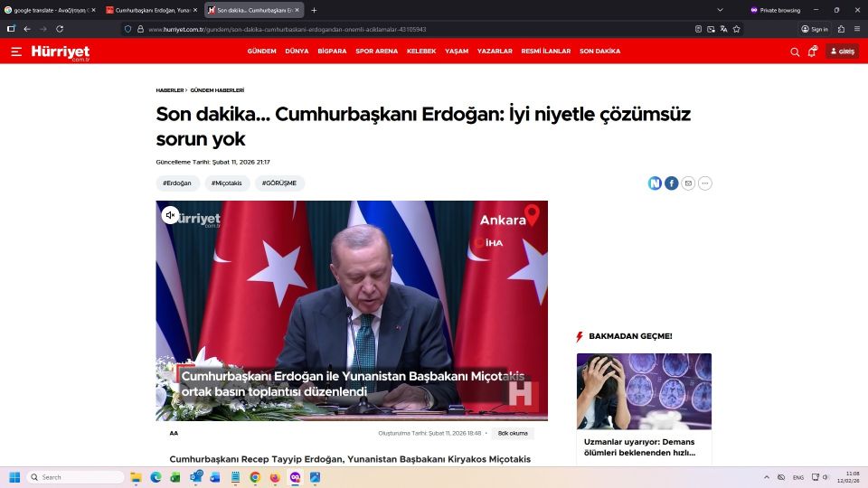Open the Windows Start menu
Screen dimensions: 868x488
coord(14,477)
